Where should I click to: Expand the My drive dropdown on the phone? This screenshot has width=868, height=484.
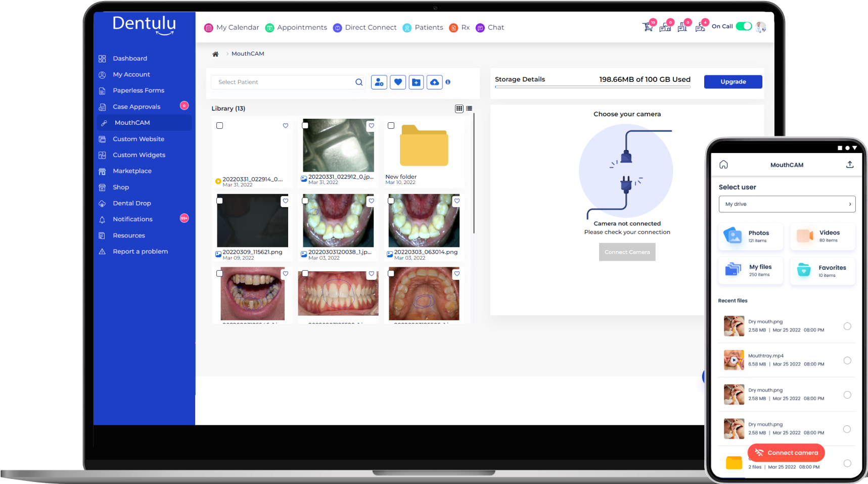click(787, 204)
